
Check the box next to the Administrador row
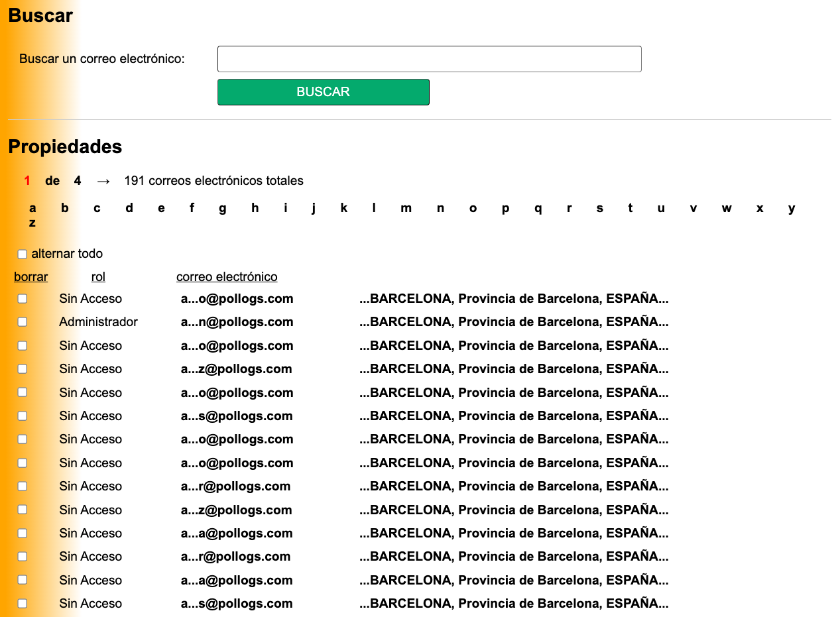tap(22, 321)
